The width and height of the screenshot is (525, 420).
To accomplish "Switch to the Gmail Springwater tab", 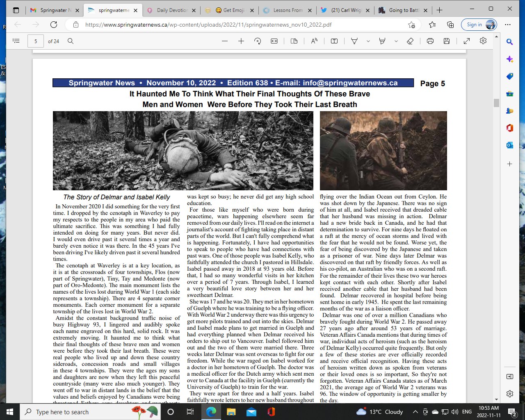I will [54, 10].
